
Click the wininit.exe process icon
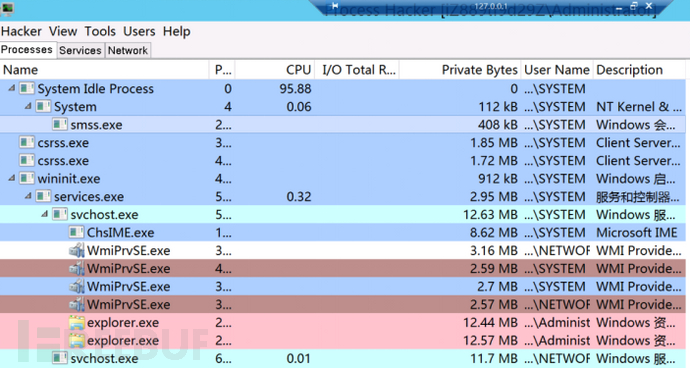pos(26,178)
